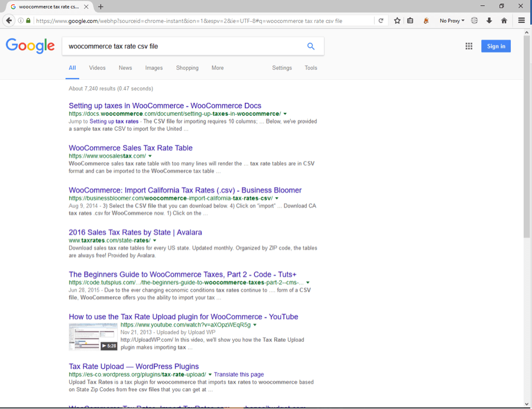Click the Sign in button
Viewport: 532px width, 409px height.
[496, 46]
